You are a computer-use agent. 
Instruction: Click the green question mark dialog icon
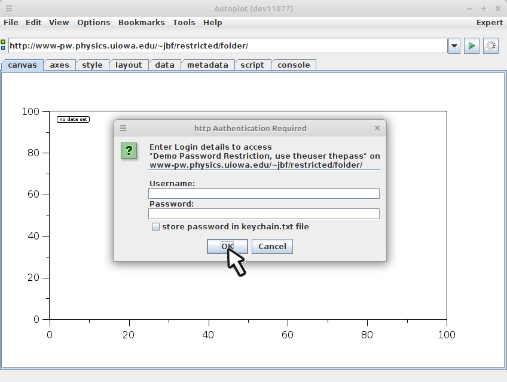tap(129, 151)
